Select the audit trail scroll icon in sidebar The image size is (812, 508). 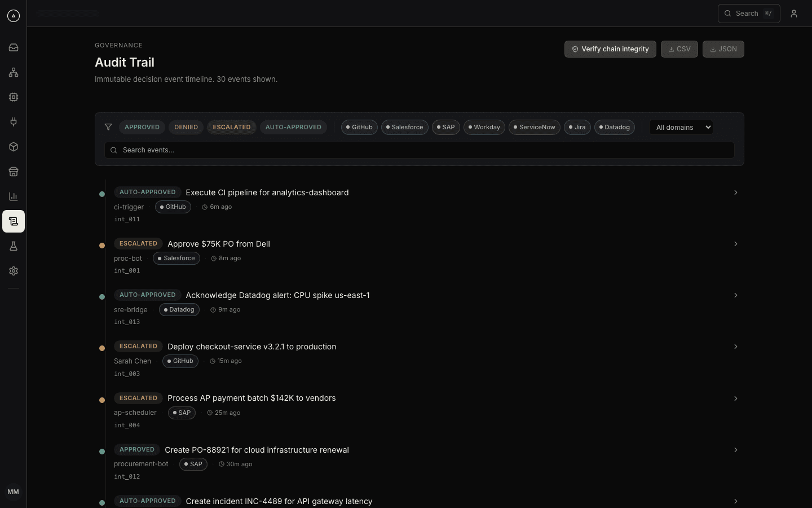click(x=14, y=221)
